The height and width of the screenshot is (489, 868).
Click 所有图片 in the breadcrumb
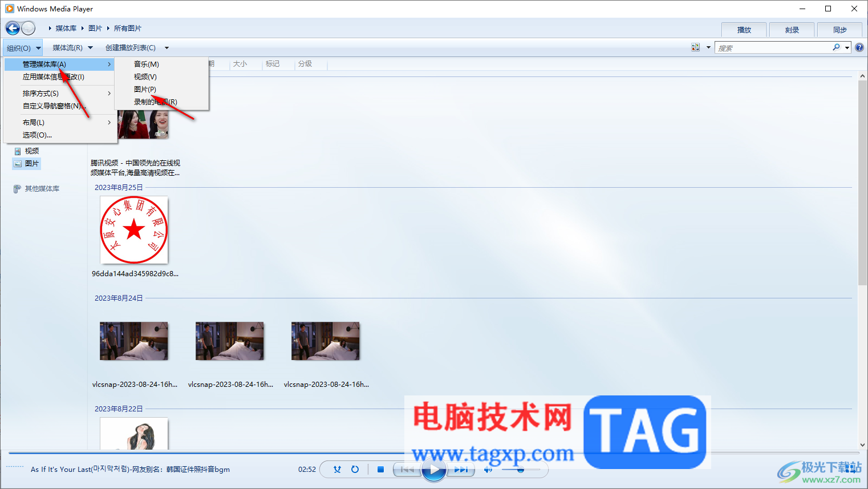[128, 28]
